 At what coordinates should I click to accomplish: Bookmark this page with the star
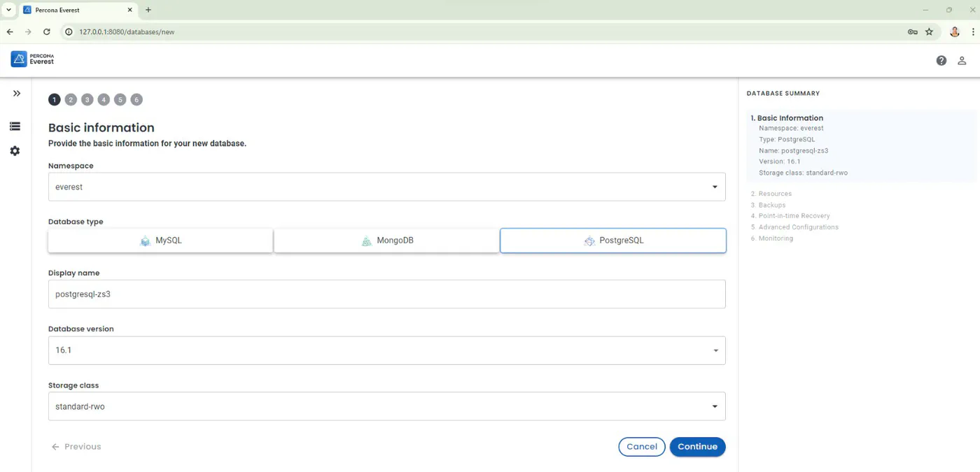point(930,31)
